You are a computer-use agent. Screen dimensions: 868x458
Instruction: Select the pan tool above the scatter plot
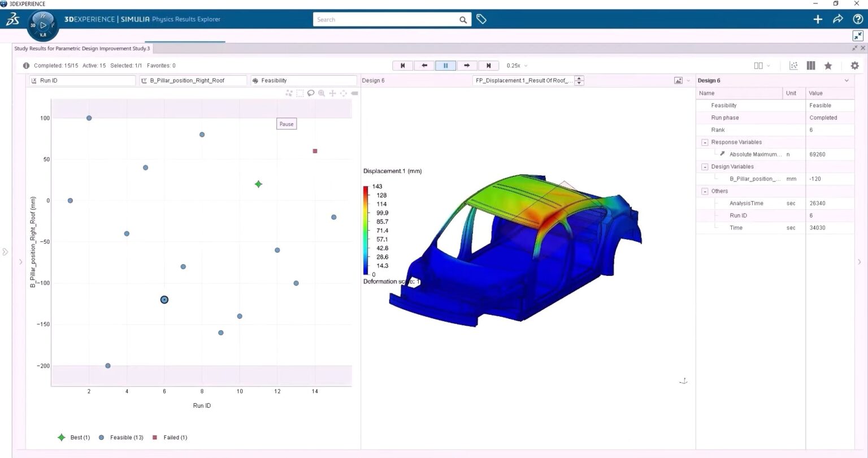(x=333, y=93)
